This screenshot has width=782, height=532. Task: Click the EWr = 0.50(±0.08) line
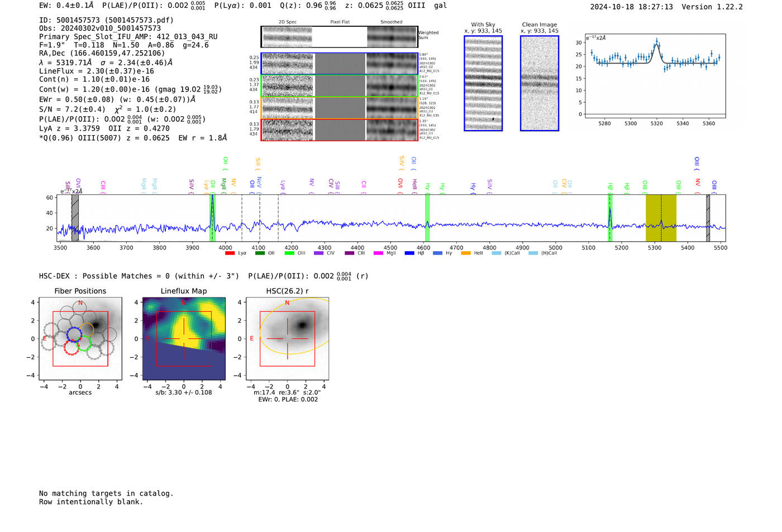point(117,99)
